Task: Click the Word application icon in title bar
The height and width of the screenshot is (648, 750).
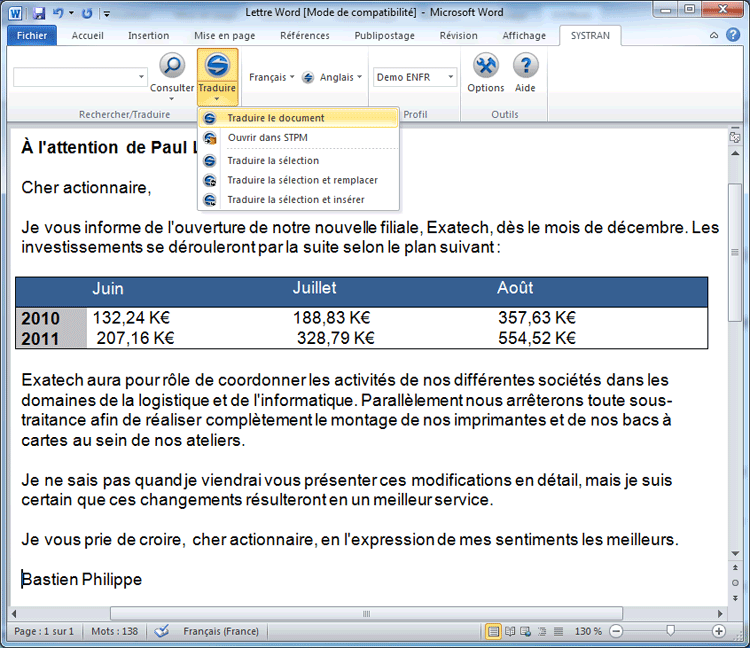Action: (15, 12)
